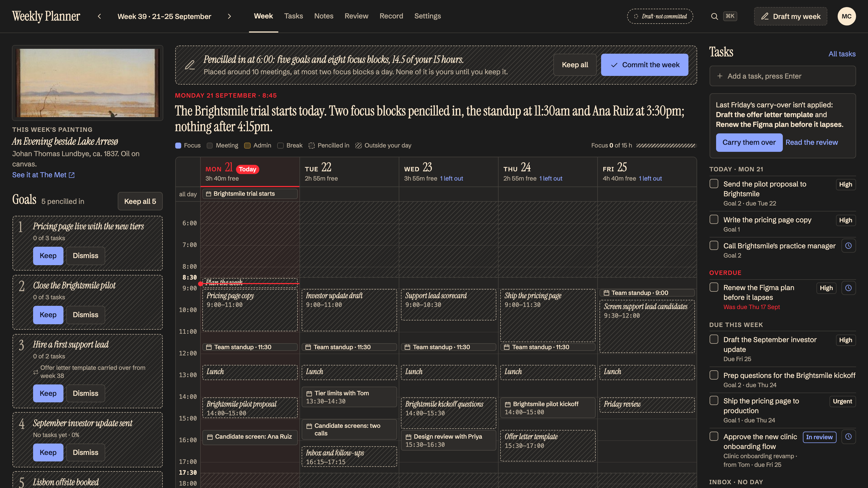
Task: Click the ⌘K shortcut badge
Action: tap(730, 16)
